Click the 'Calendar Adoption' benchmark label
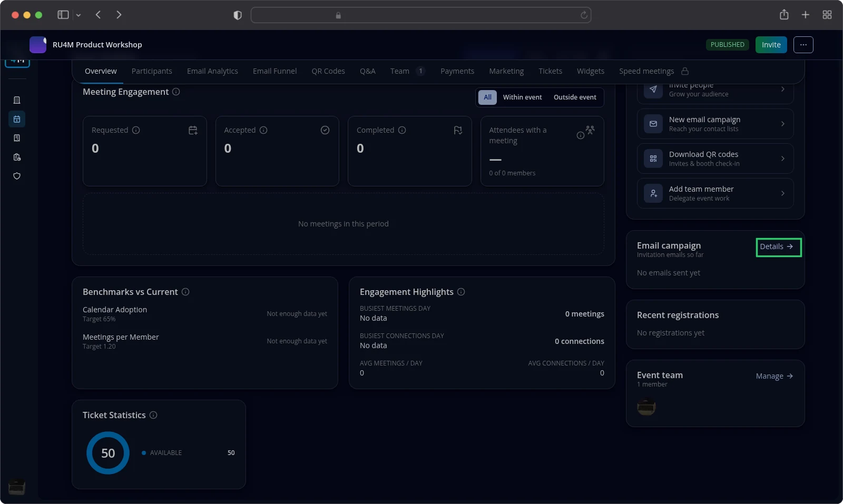 pos(115,310)
